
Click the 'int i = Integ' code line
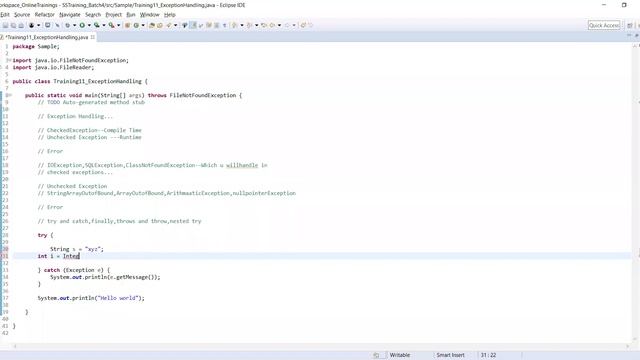click(x=58, y=256)
